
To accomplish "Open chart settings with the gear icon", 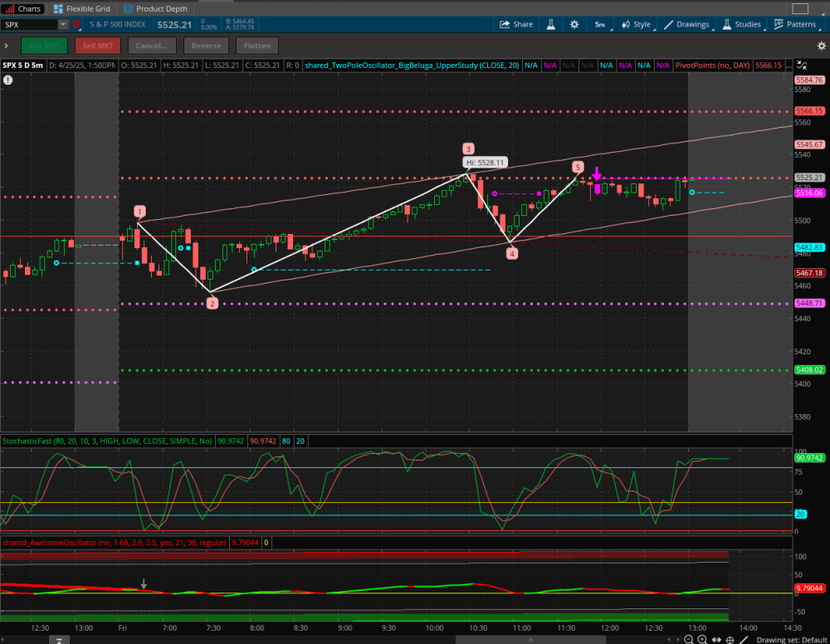I will (574, 24).
